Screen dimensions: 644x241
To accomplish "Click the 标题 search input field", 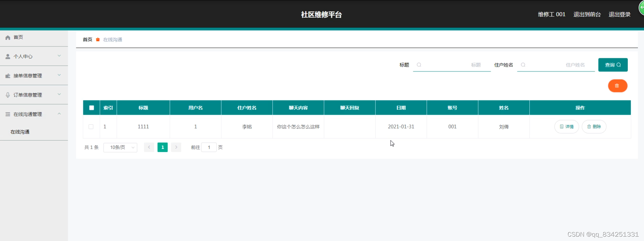I will (x=452, y=65).
